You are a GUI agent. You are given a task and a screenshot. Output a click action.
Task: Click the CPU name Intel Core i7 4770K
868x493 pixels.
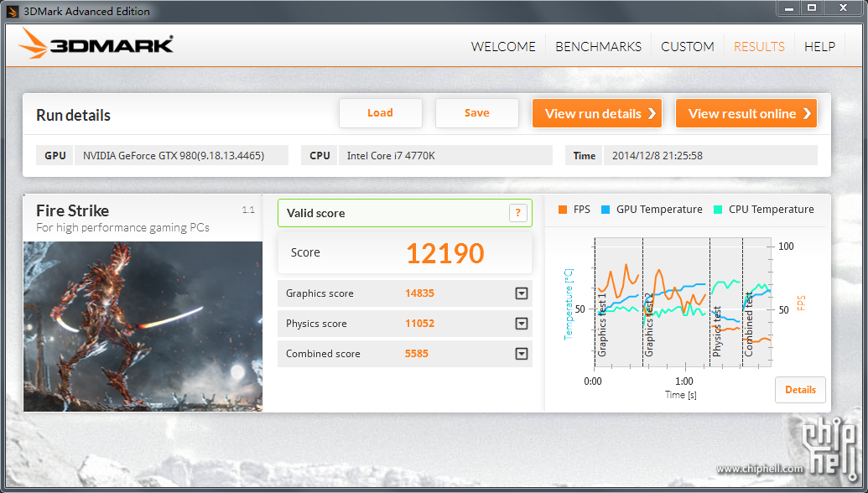(x=391, y=155)
